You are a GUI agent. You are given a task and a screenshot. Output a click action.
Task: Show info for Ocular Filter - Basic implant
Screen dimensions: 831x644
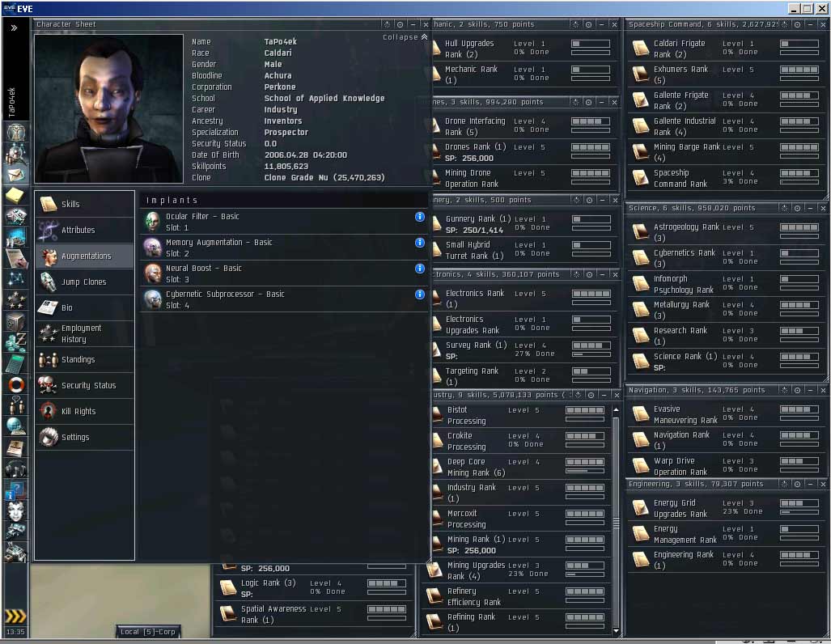[420, 216]
